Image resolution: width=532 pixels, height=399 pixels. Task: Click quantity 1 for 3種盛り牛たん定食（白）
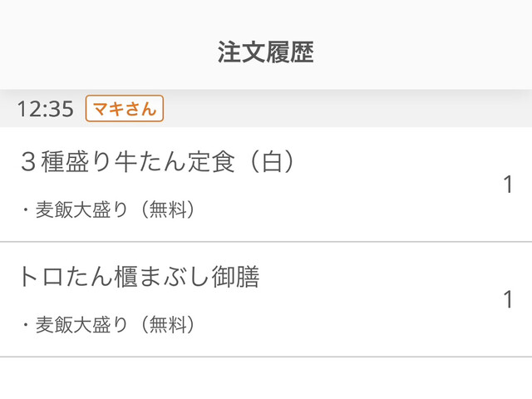pos(508,185)
